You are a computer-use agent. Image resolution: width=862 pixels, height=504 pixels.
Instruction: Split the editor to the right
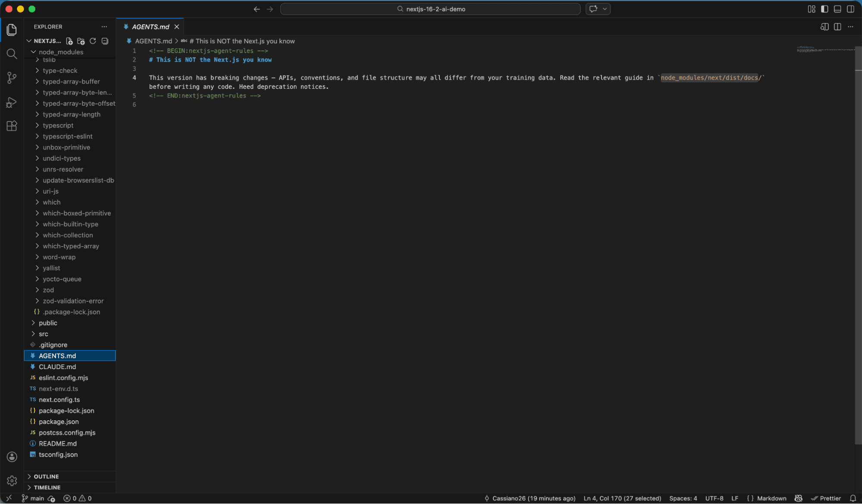(837, 27)
